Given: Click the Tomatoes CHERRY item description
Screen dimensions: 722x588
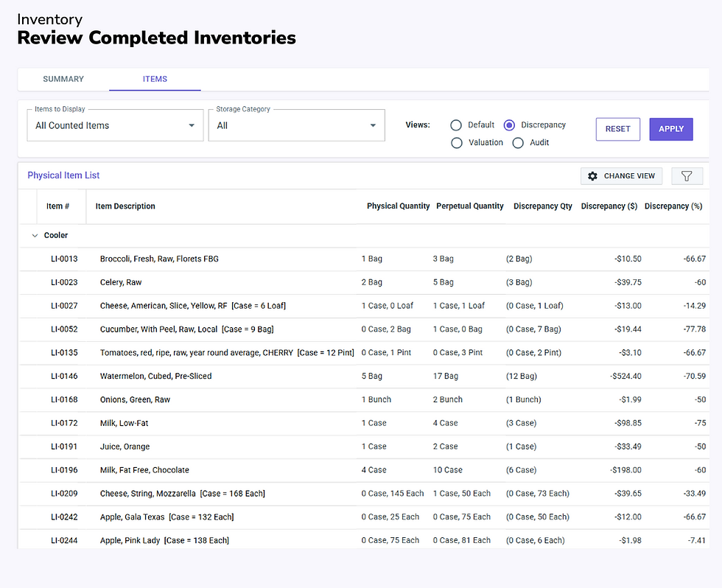Looking at the screenshot, I should coord(227,353).
